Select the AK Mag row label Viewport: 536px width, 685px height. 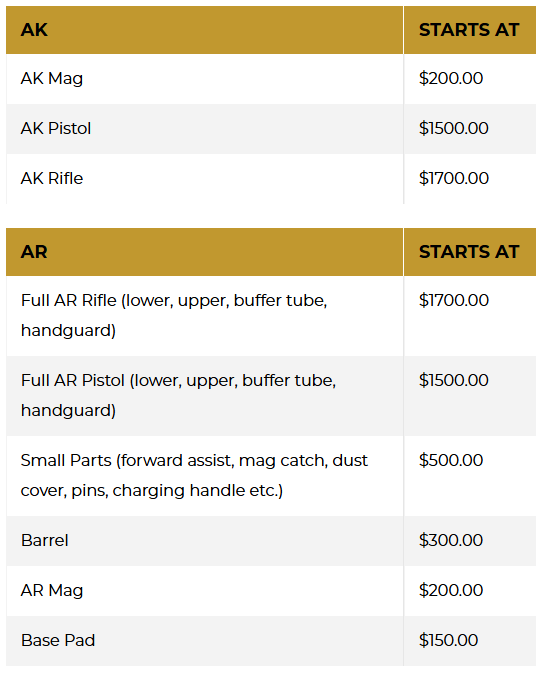pyautogui.click(x=52, y=79)
